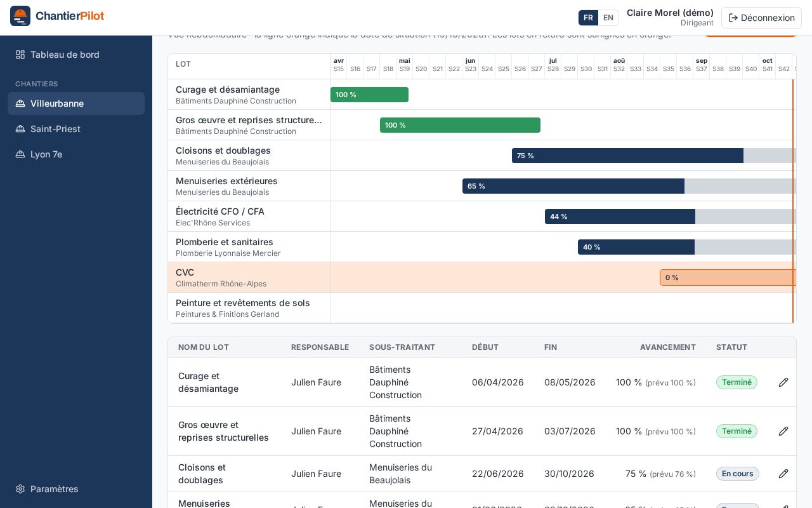Image resolution: width=812 pixels, height=508 pixels.
Task: Click the S41 week header under oct
Action: pyautogui.click(x=768, y=69)
